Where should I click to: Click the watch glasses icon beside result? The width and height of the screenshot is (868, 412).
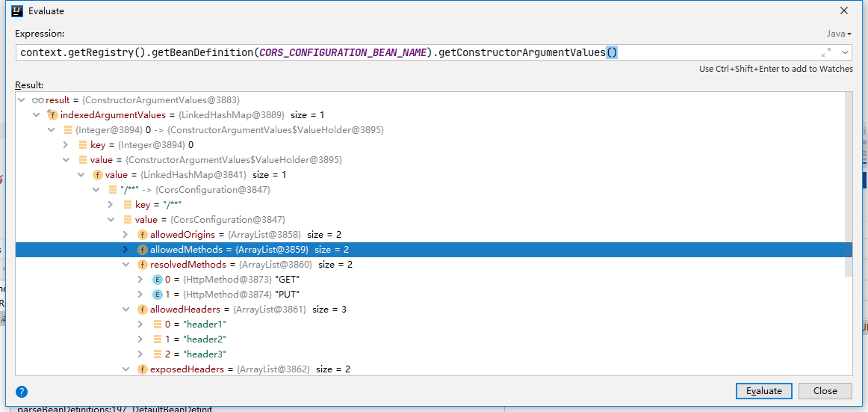37,100
